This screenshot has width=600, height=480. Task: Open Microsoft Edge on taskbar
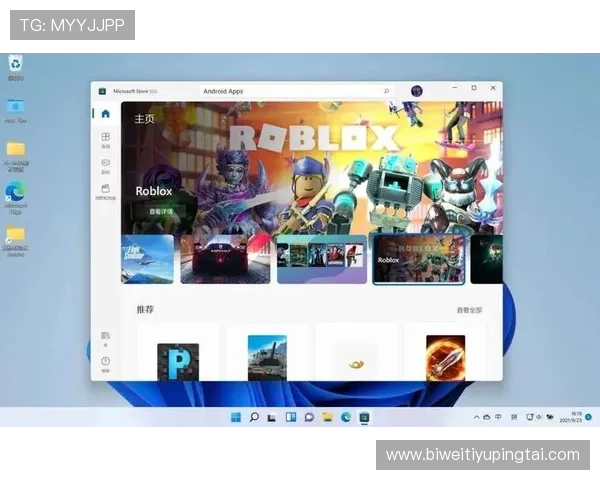tap(346, 417)
